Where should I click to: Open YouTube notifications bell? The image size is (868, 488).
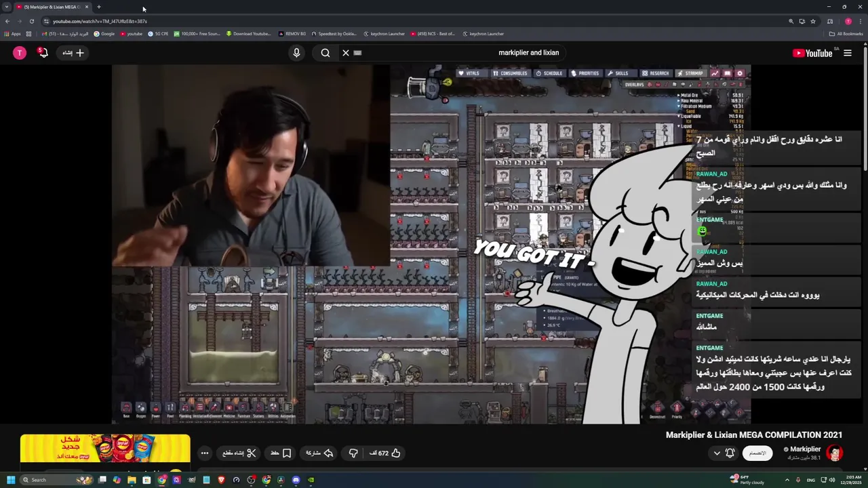[43, 53]
